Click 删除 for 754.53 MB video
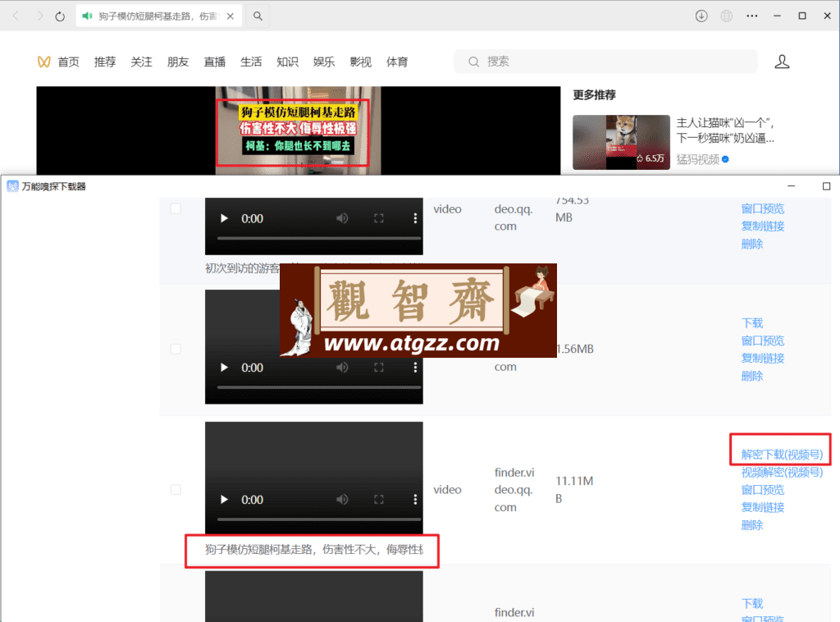Viewport: 840px width, 622px height. (x=752, y=245)
